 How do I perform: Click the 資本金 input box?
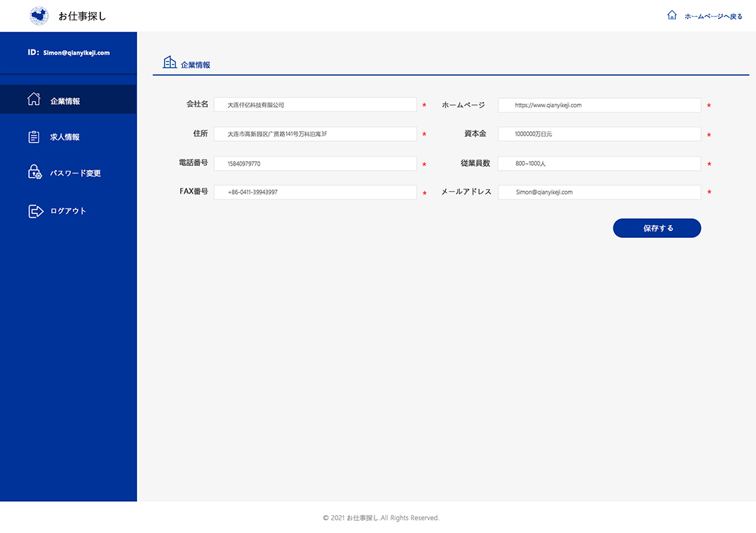pos(599,134)
